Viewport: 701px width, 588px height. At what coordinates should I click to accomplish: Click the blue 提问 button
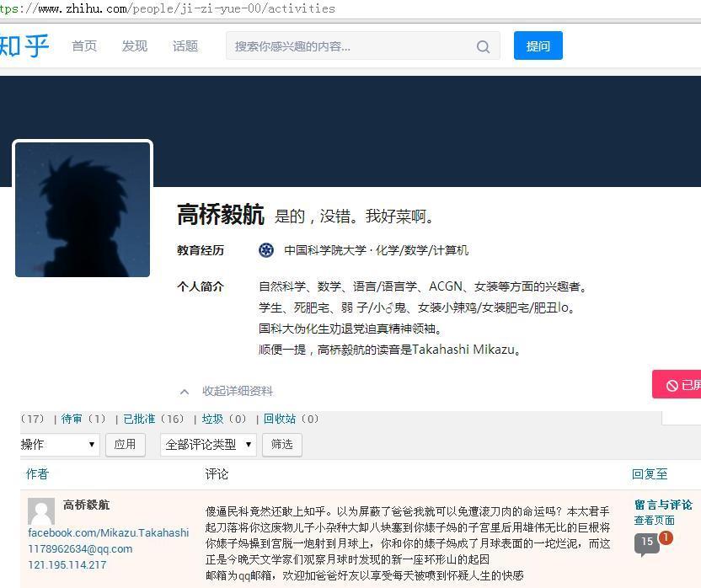[538, 46]
